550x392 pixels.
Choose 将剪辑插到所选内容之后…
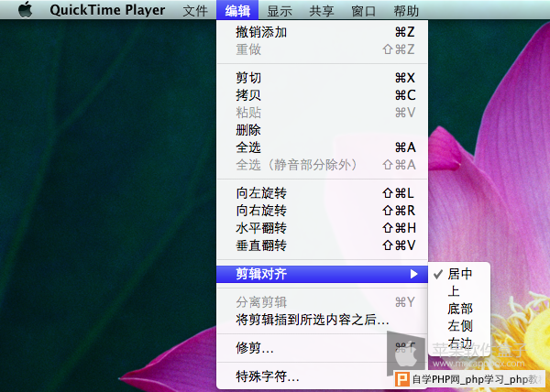coord(322,320)
